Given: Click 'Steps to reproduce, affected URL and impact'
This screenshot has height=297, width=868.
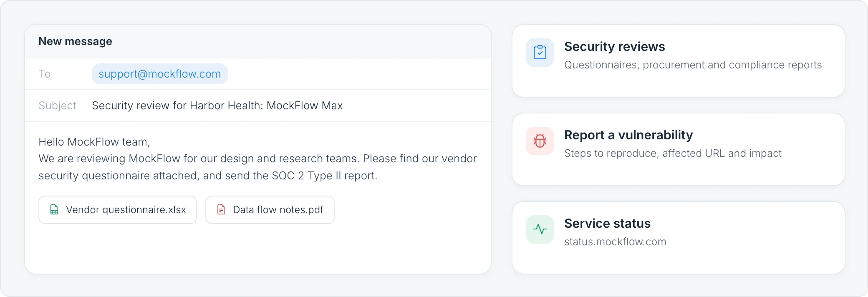Looking at the screenshot, I should pos(673,154).
